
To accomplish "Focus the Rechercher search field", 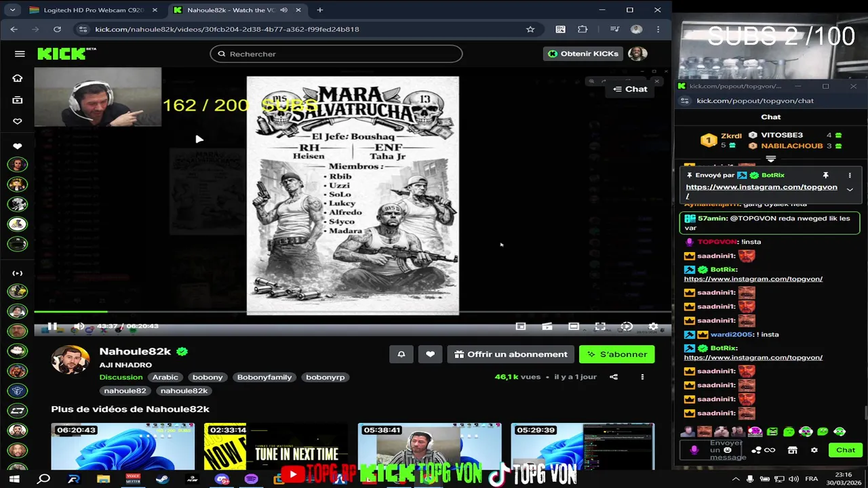I will coord(336,54).
